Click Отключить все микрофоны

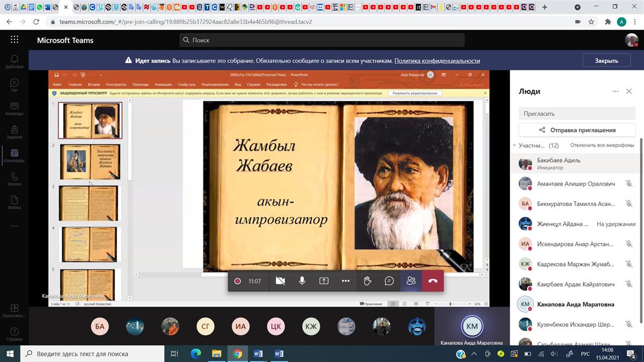click(x=602, y=145)
